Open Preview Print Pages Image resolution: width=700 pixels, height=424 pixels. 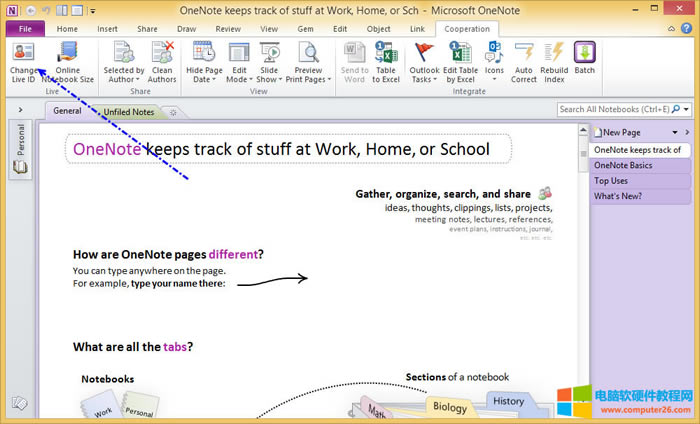[308, 54]
